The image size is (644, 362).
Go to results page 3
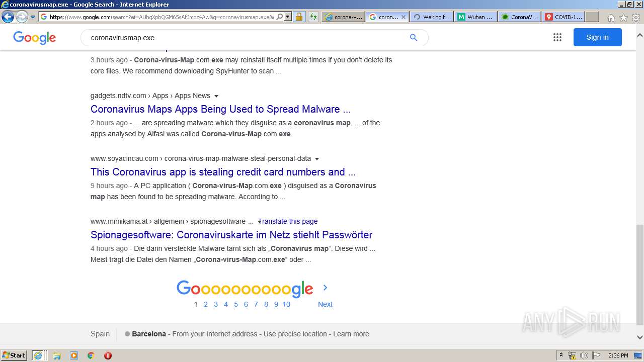click(x=216, y=304)
